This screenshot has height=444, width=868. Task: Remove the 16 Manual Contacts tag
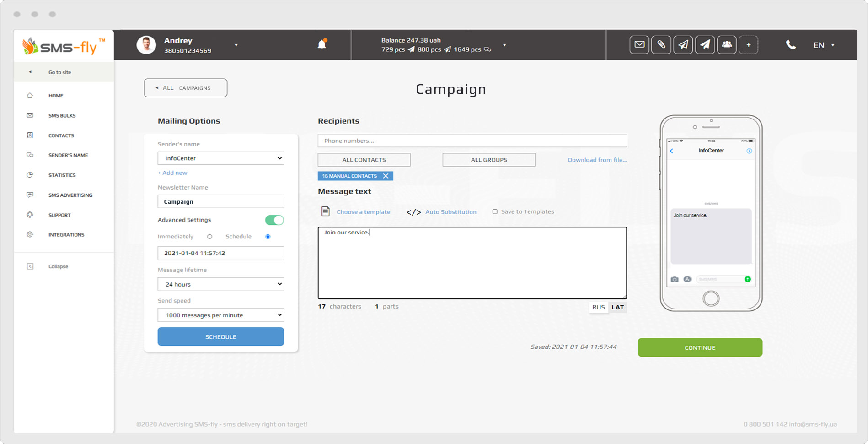tap(386, 176)
